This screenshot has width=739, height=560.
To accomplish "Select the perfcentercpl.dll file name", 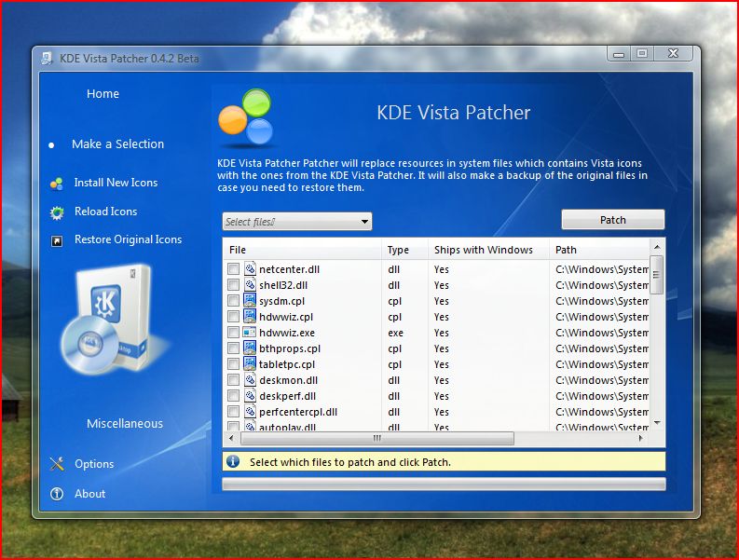I will point(298,412).
